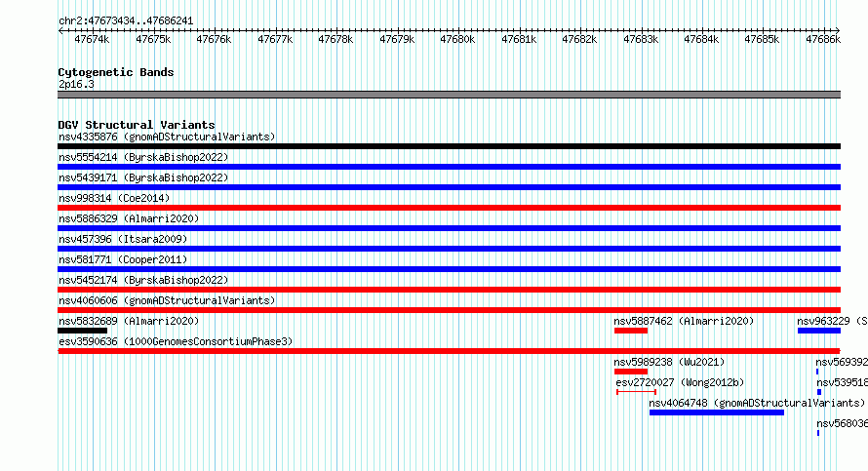868x471 pixels.
Task: Open the nsv5554214 ByrskaBishop2022 variant
Action: (x=143, y=157)
